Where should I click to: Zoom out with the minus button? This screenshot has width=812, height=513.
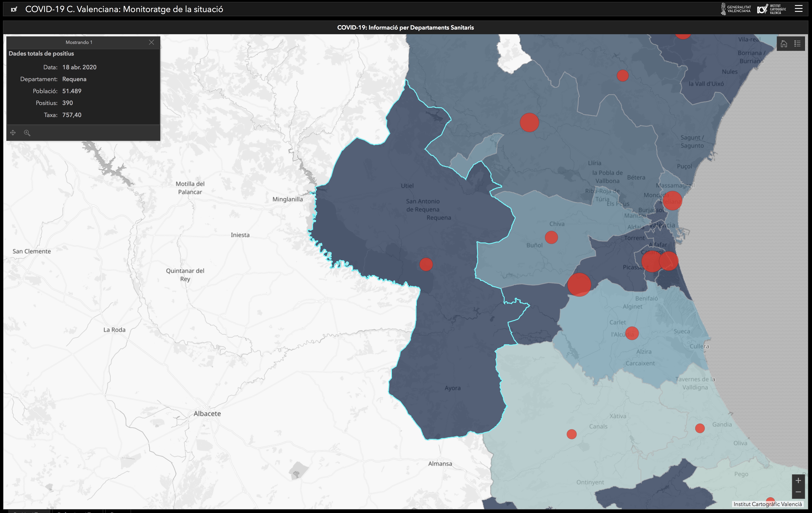[798, 492]
